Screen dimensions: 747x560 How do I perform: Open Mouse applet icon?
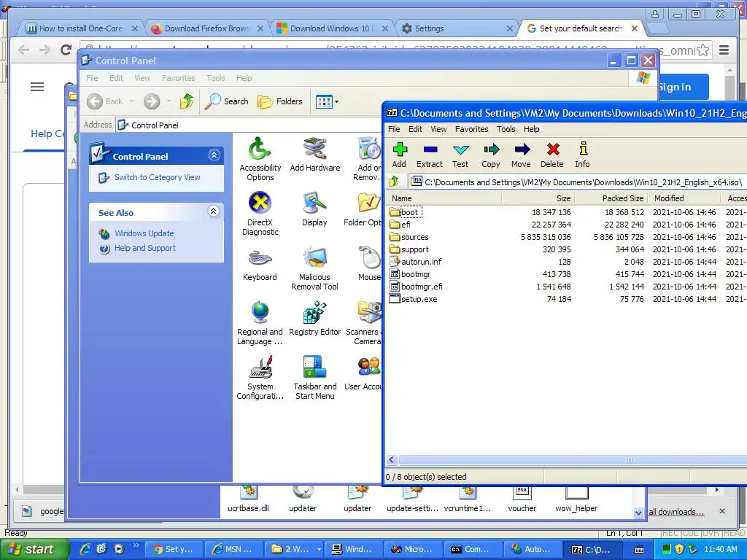(x=369, y=264)
